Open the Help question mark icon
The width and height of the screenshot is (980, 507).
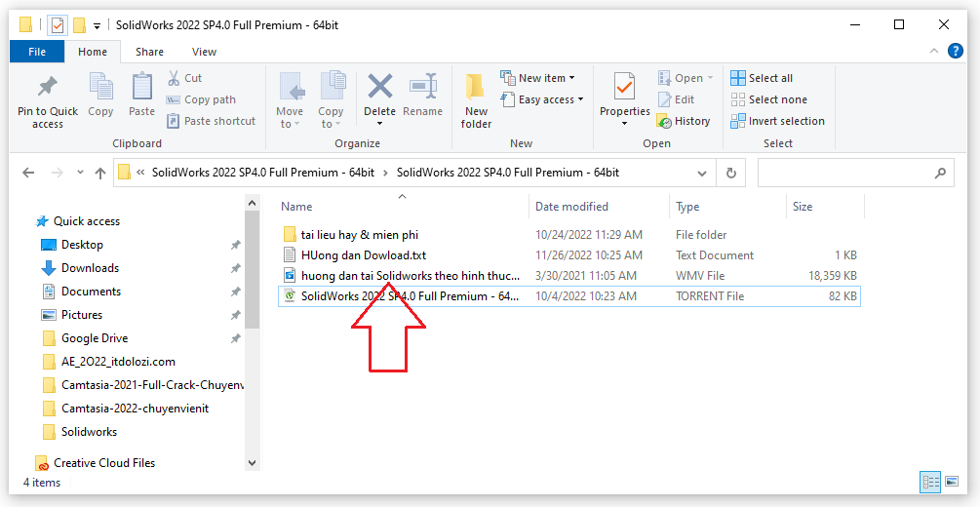[955, 52]
